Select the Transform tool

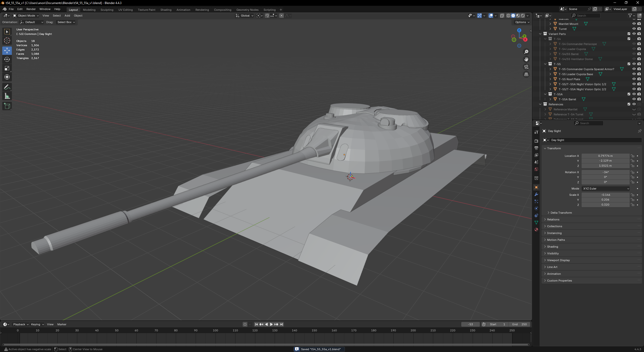point(7,77)
